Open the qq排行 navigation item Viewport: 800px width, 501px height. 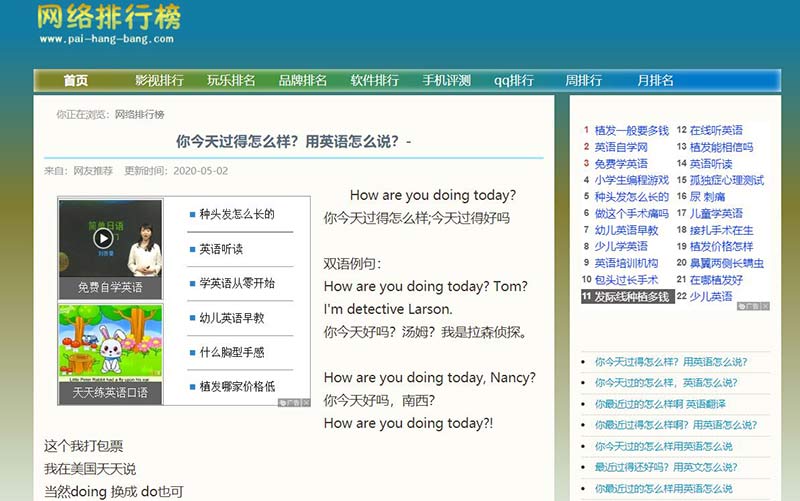(x=513, y=81)
